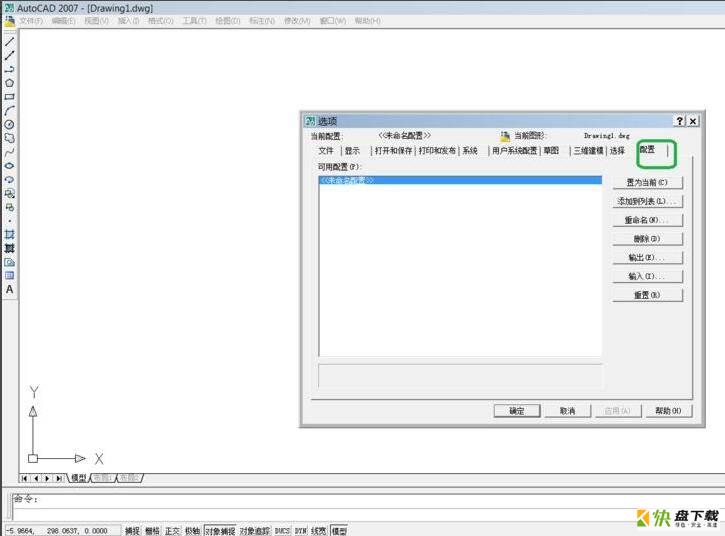This screenshot has width=725, height=536.
Task: Switch to the 配置 tab
Action: [647, 149]
